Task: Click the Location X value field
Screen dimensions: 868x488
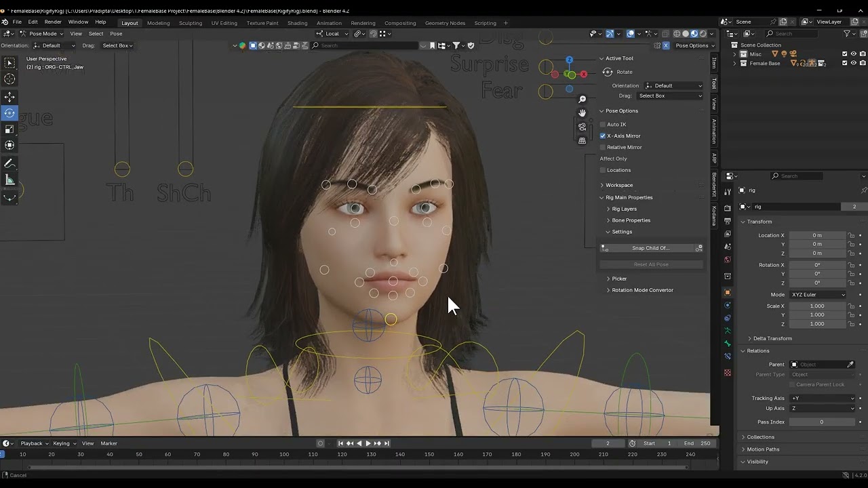Action: click(x=817, y=235)
